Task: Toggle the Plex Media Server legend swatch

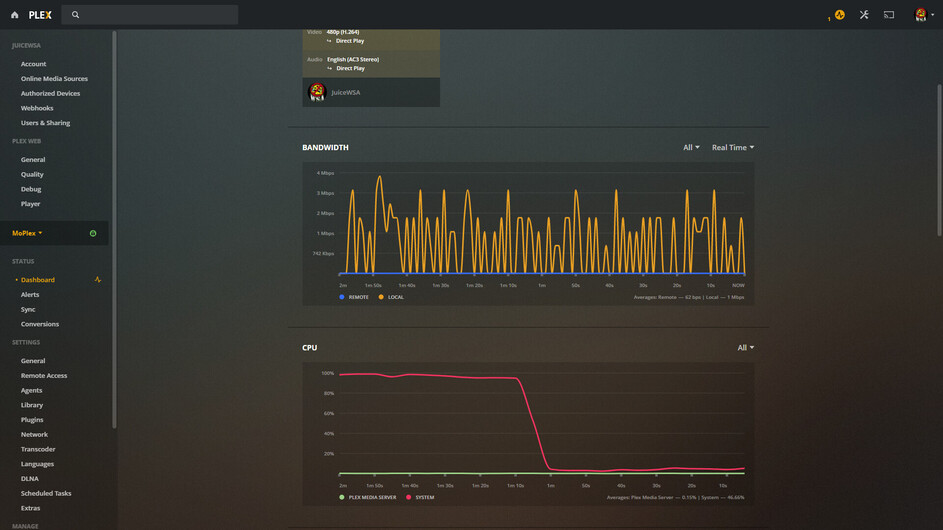Action: [342, 498]
